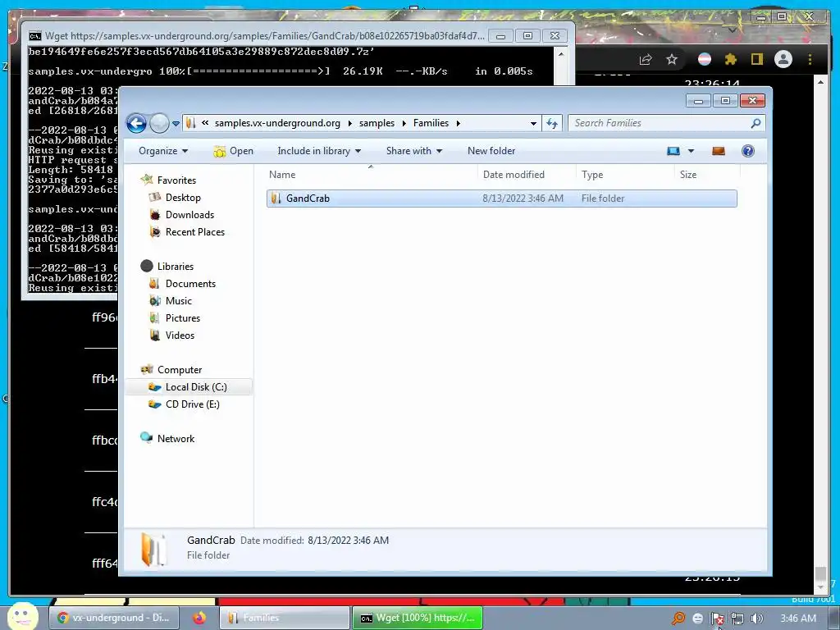Click the Open button in toolbar
This screenshot has width=840, height=630.
pyautogui.click(x=234, y=151)
